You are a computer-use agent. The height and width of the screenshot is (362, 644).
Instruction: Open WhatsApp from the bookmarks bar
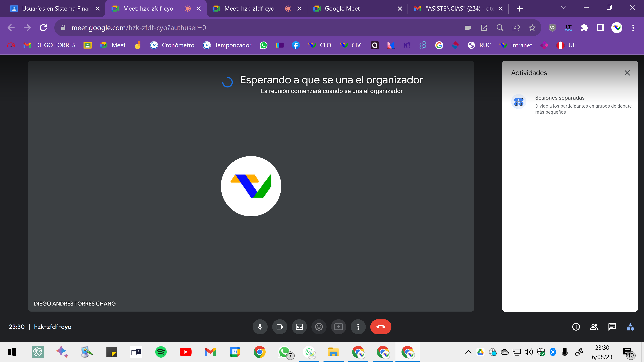coord(263,45)
